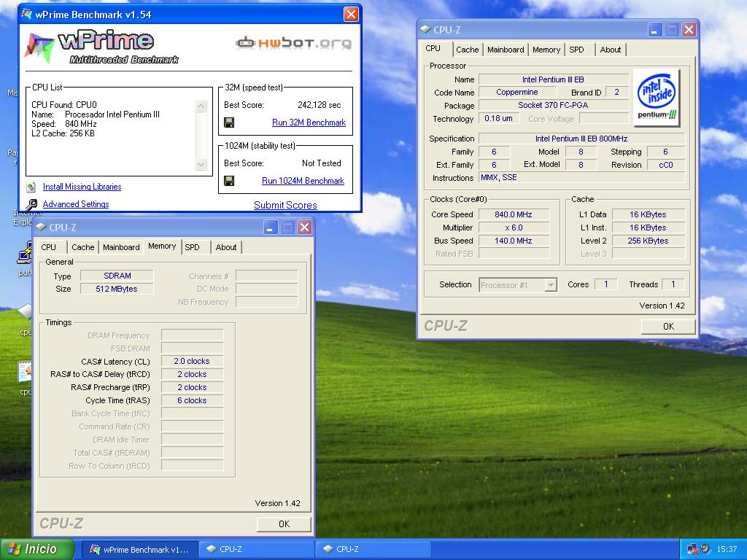Viewport: 747px width, 560px height.
Task: Open the Submit Scores link
Action: click(x=285, y=205)
